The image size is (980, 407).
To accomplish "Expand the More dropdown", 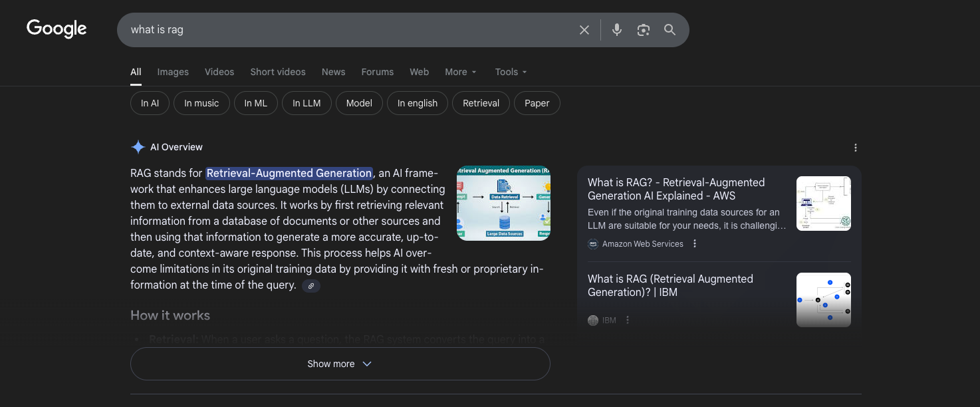I will (x=461, y=72).
